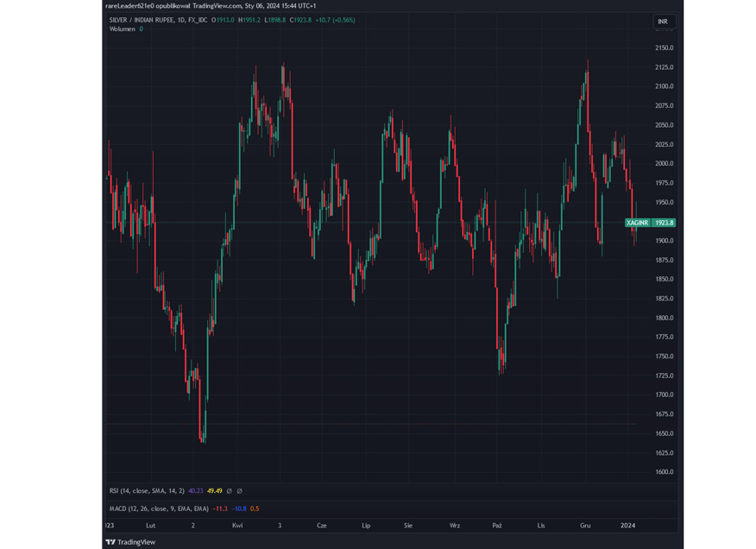Viewport: 756px width, 549px height.
Task: Click the current price 1923.8 label
Action: coord(664,223)
